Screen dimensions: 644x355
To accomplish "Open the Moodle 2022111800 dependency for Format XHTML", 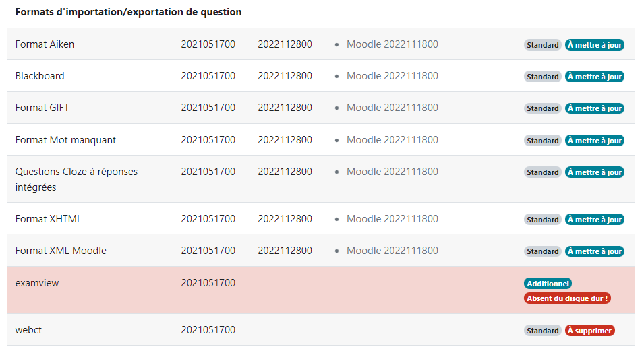I will 392,219.
